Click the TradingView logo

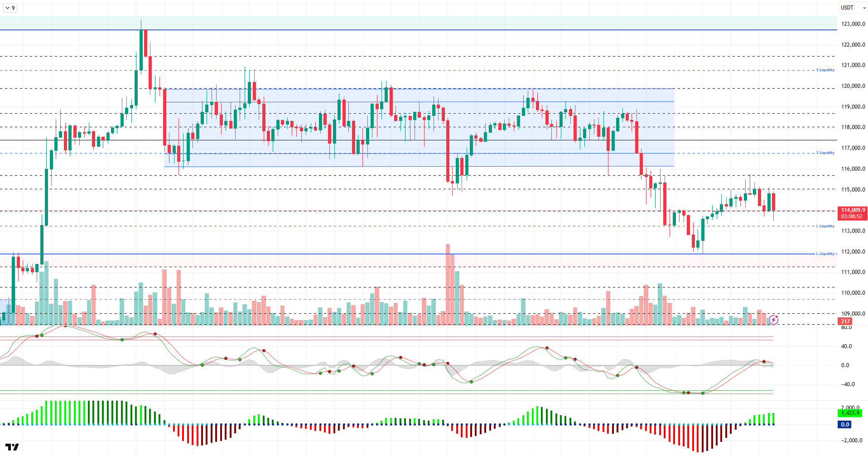[x=13, y=447]
